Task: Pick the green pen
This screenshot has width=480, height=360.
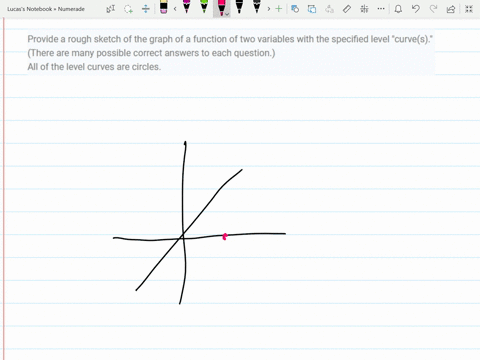Action: (204, 7)
